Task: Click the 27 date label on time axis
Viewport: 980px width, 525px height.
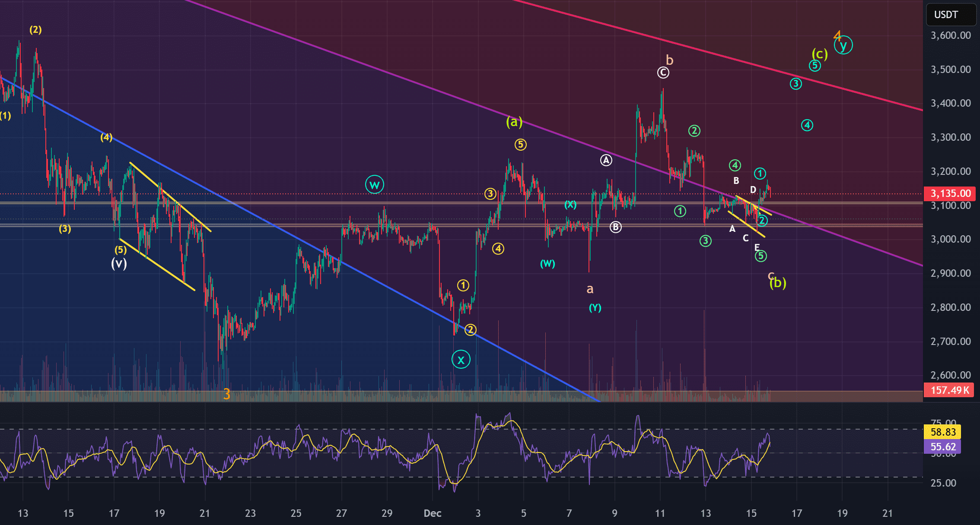Action: pyautogui.click(x=341, y=513)
